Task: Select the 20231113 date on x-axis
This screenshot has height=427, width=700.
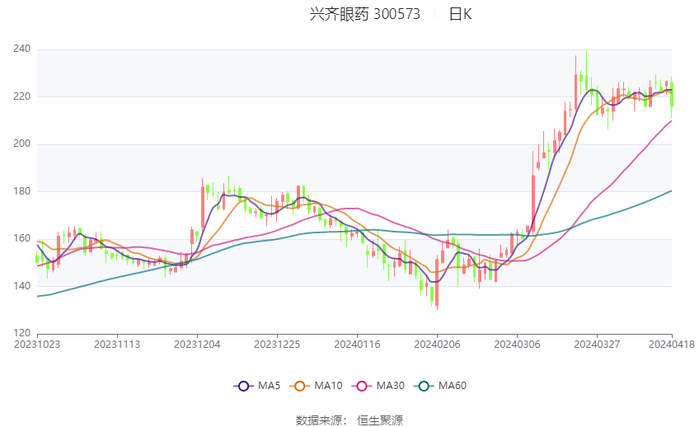Action: pyautogui.click(x=117, y=343)
